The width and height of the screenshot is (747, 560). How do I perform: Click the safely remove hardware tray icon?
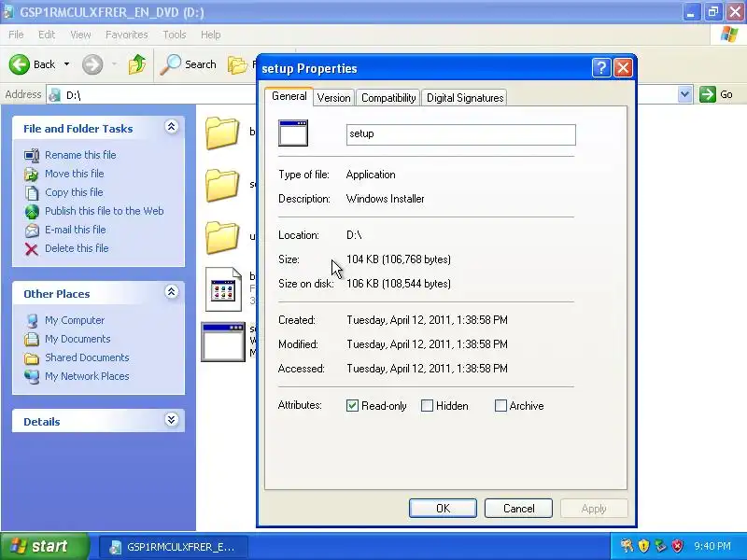pyautogui.click(x=660, y=545)
